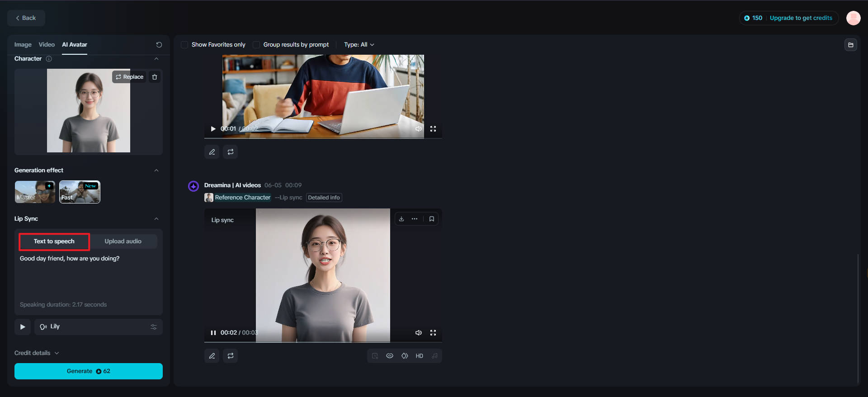Click the Replace character button
The width and height of the screenshot is (868, 397).
[129, 77]
